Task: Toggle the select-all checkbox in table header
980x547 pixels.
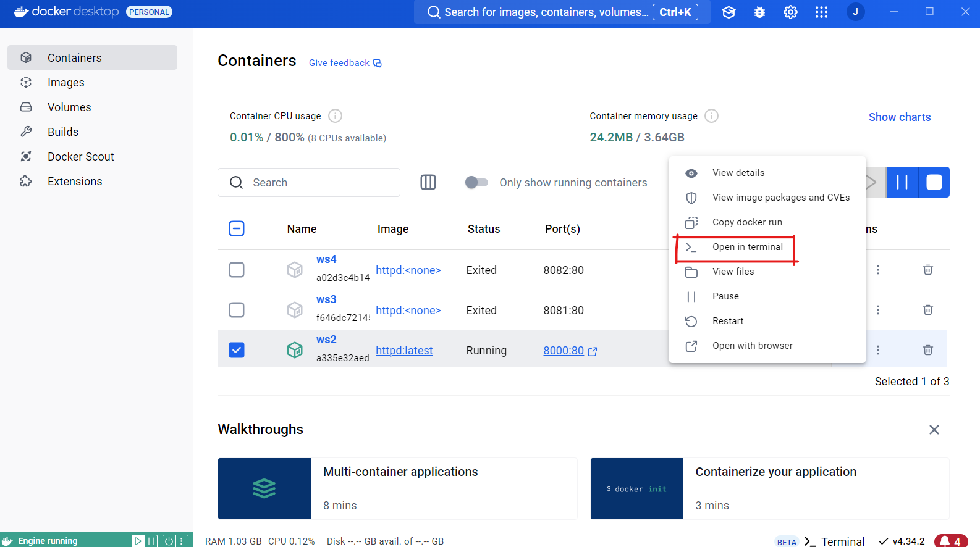Action: [237, 228]
